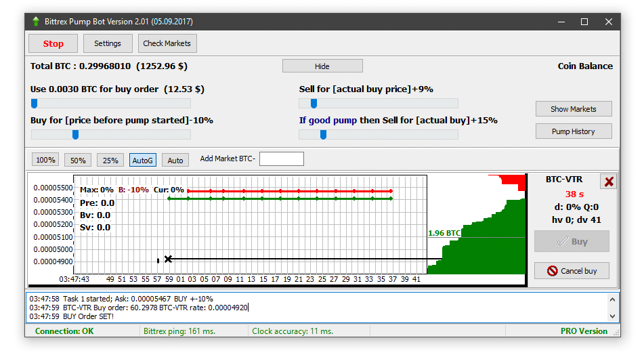
Task: Click the green line on the chart
Action: point(280,198)
